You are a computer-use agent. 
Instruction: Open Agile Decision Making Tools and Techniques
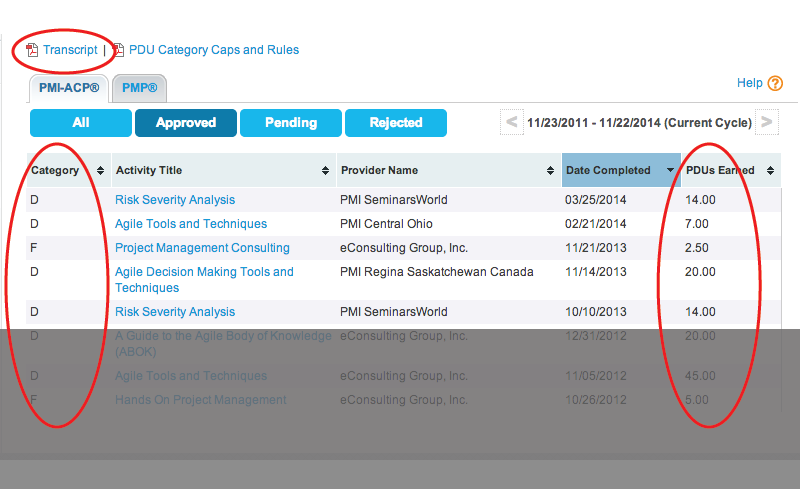tap(204, 280)
